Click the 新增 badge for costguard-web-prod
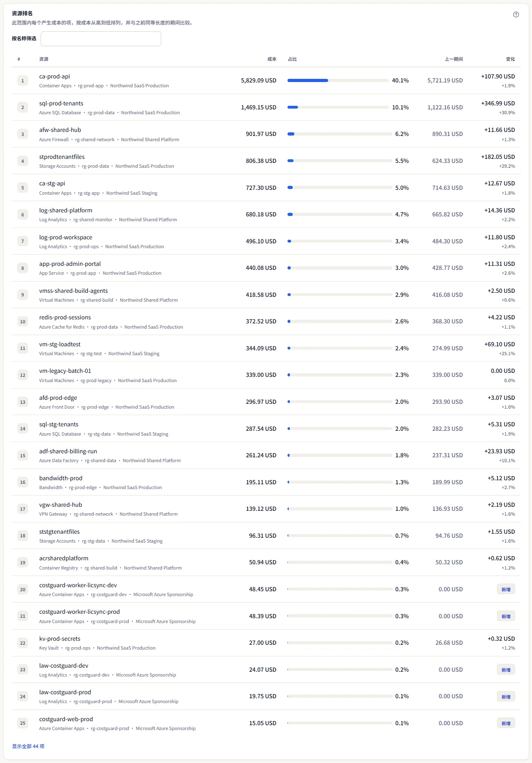The height and width of the screenshot is (763, 532). tap(506, 723)
